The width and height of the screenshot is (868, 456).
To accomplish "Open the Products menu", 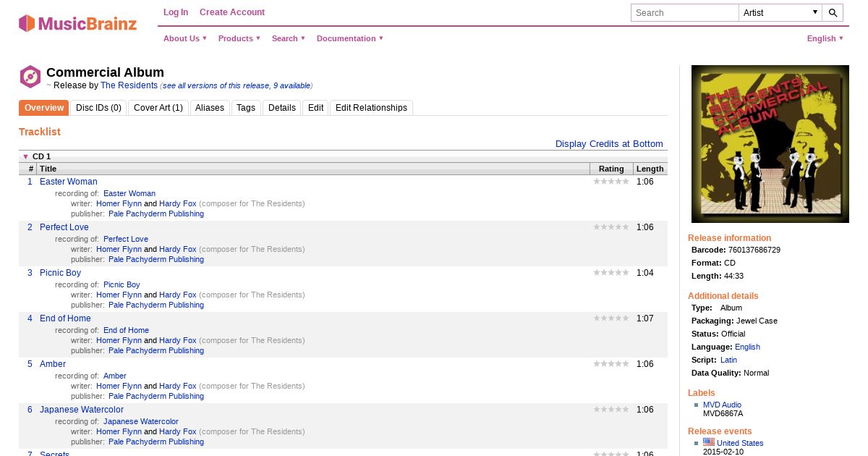I will pyautogui.click(x=239, y=38).
